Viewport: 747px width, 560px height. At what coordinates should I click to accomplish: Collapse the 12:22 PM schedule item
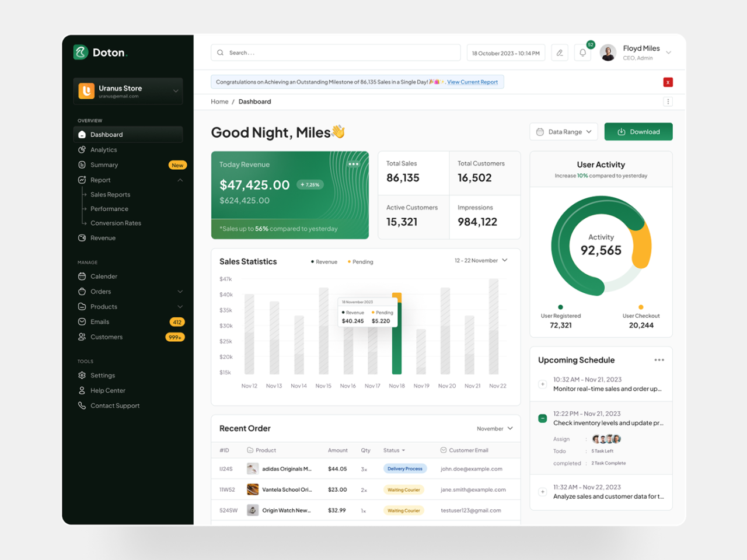542,418
